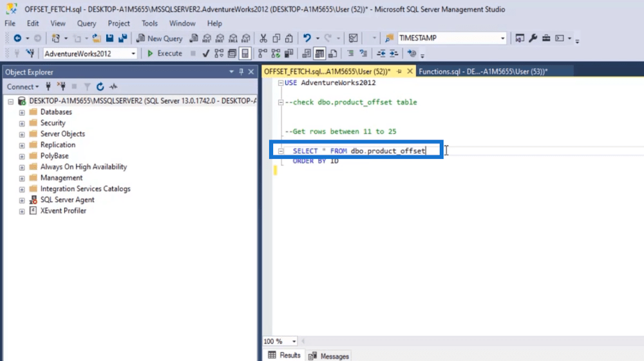The image size is (644, 361).
Task: Open the File menu
Action: point(10,23)
